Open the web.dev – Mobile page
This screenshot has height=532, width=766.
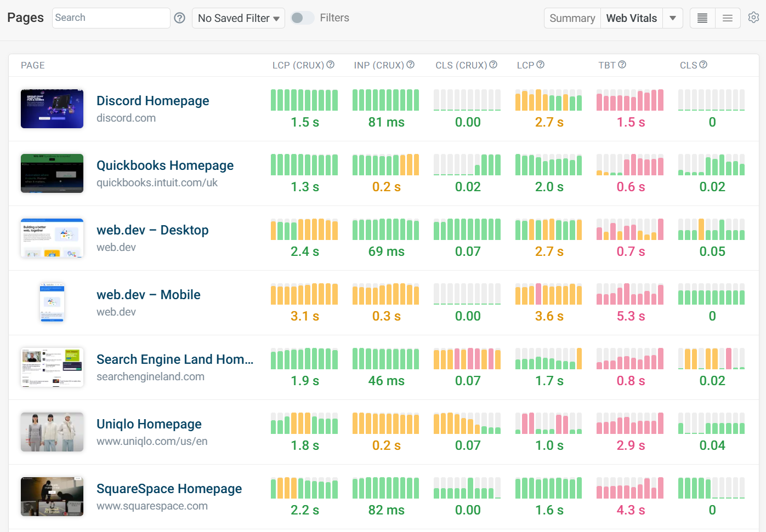point(148,294)
